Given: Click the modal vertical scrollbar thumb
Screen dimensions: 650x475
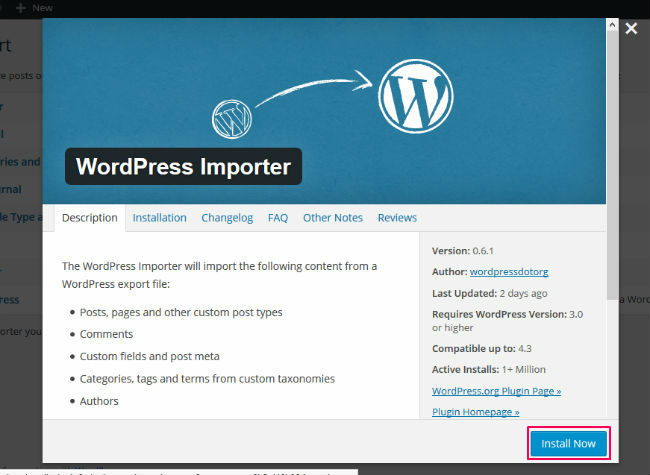Looking at the screenshot, I should pos(612,165).
